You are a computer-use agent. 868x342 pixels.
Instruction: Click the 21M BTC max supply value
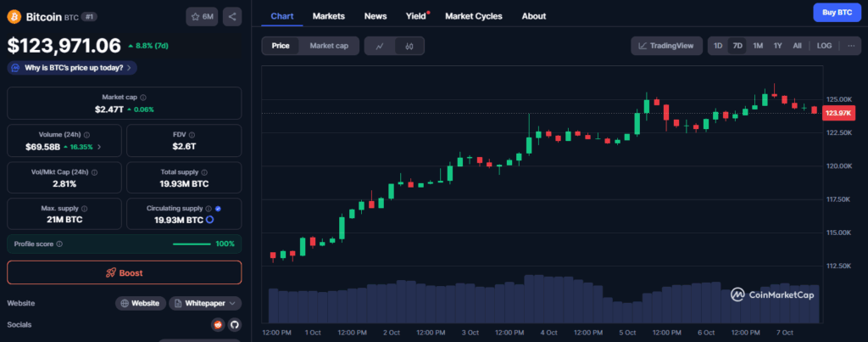click(x=64, y=220)
